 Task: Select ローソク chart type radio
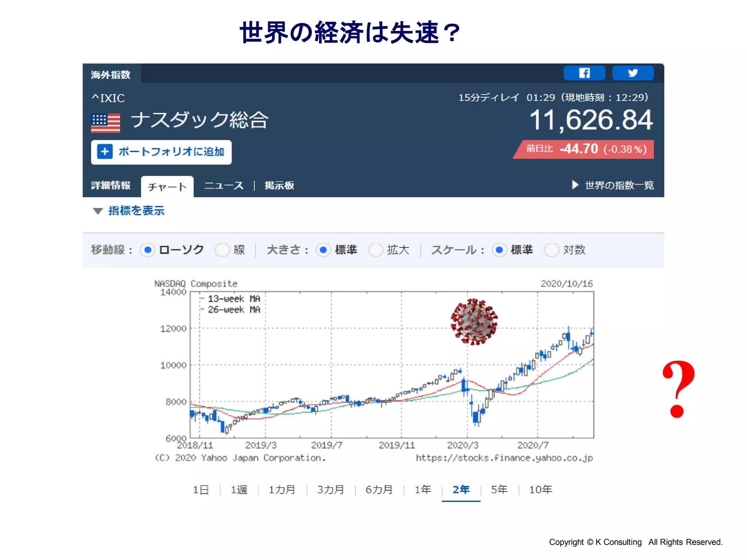148,250
